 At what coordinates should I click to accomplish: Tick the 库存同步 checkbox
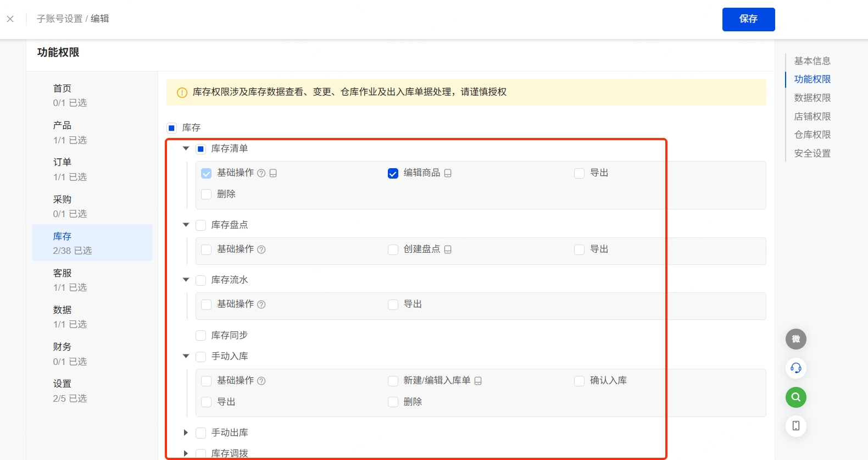coord(201,336)
